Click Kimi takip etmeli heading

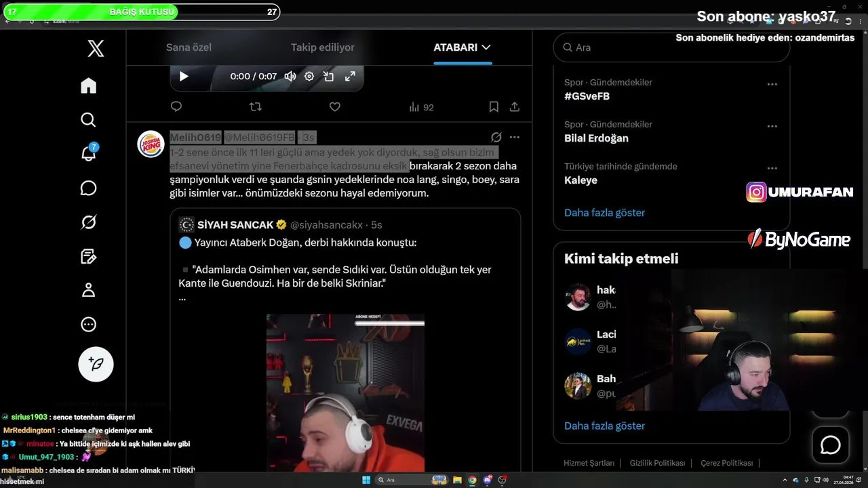pyautogui.click(x=621, y=258)
